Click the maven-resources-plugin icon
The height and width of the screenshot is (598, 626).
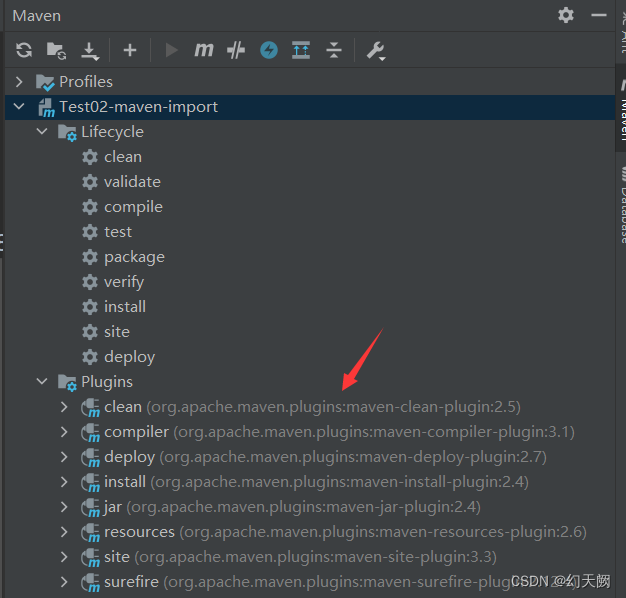(90, 533)
